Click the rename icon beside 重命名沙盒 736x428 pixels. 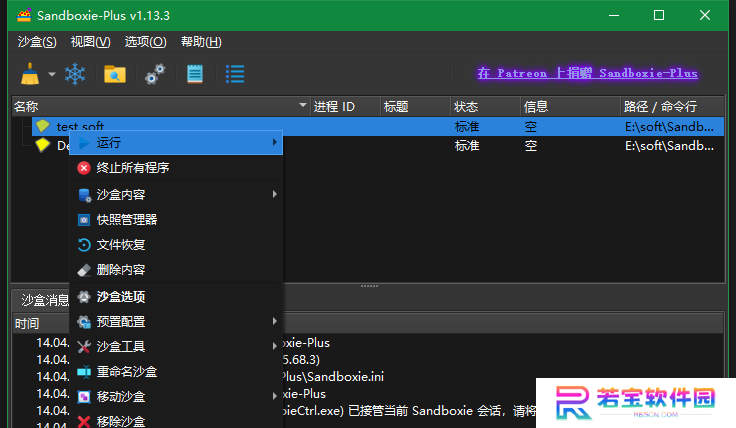pyautogui.click(x=84, y=372)
